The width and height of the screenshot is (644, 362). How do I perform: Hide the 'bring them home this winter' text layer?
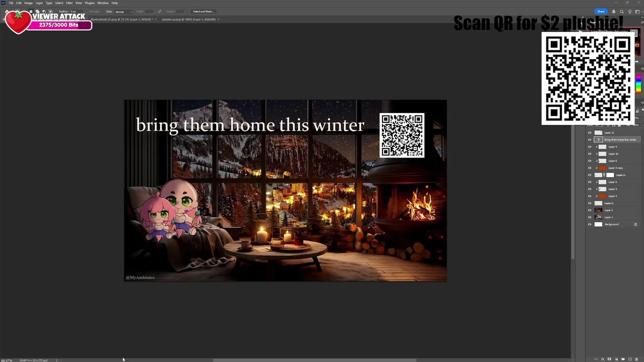pyautogui.click(x=590, y=140)
